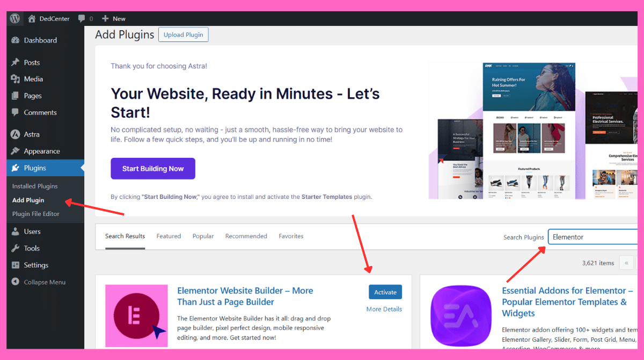The image size is (644, 360).
Task: Activate the Elementor Website Builder plugin
Action: (385, 292)
